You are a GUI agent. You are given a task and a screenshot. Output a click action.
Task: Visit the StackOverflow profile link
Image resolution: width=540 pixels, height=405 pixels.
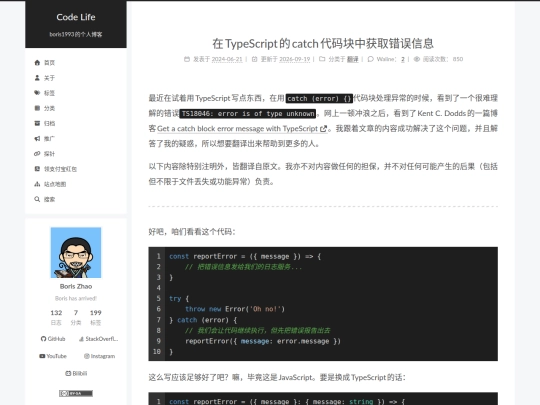click(98, 339)
